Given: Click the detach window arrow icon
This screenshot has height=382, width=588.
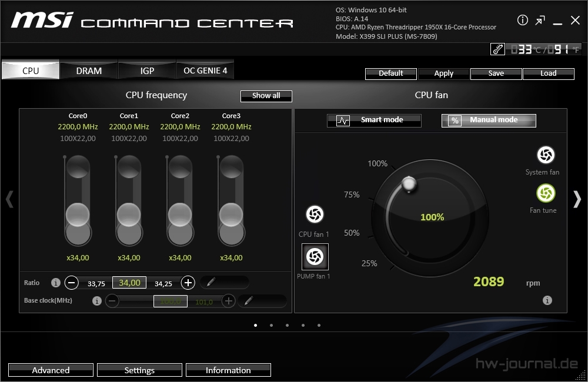Looking at the screenshot, I should pos(540,20).
